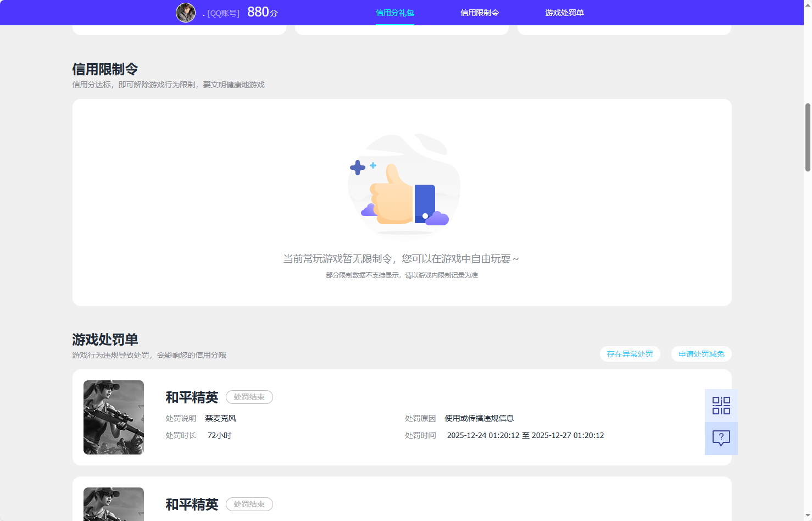Click the vertical page scrollbar thumb
812x521 pixels.
808,137
